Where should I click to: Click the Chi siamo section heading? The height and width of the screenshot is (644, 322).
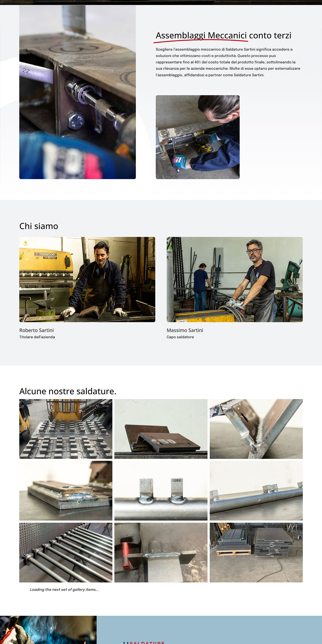[39, 226]
